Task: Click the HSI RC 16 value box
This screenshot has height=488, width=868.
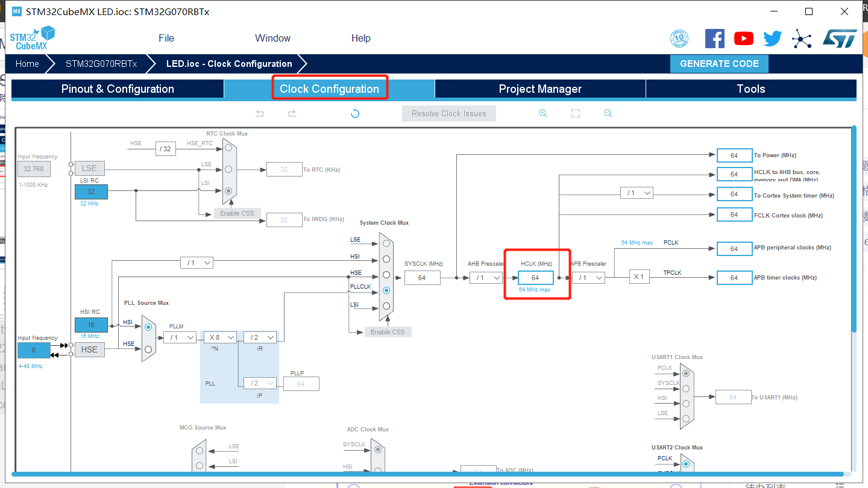Action: tap(91, 324)
